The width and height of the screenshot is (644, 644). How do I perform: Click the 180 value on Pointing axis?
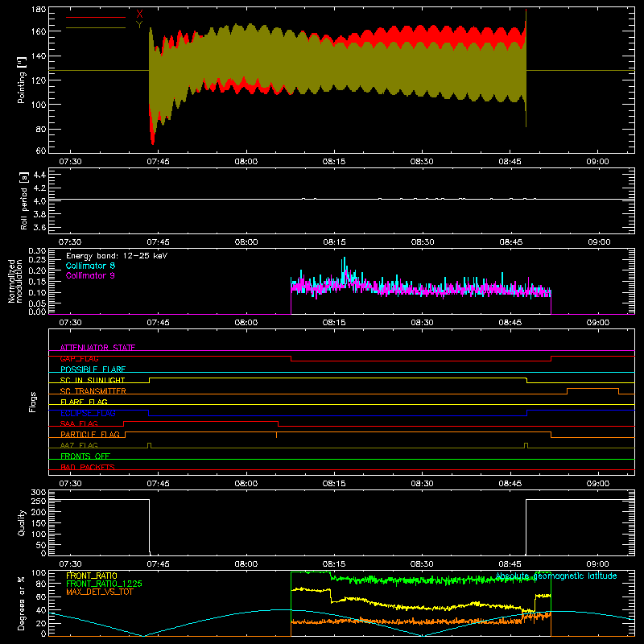click(x=39, y=10)
